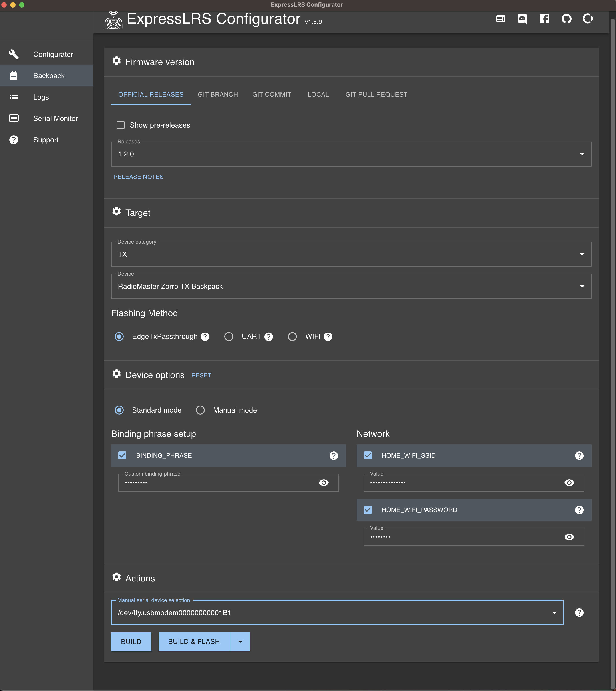Select the WIFI flashing method
This screenshot has height=691, width=616.
[x=292, y=336]
